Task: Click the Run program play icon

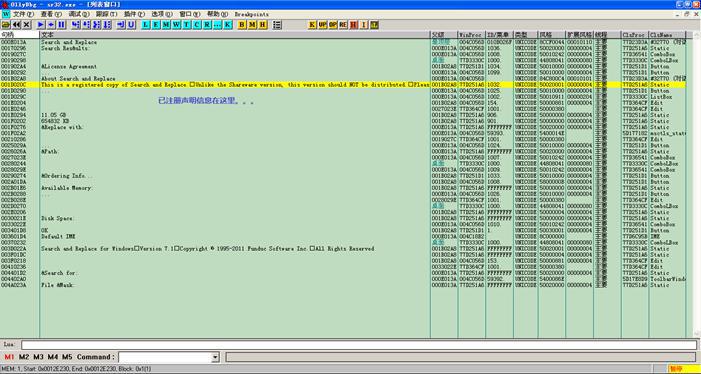Action: pyautogui.click(x=41, y=25)
